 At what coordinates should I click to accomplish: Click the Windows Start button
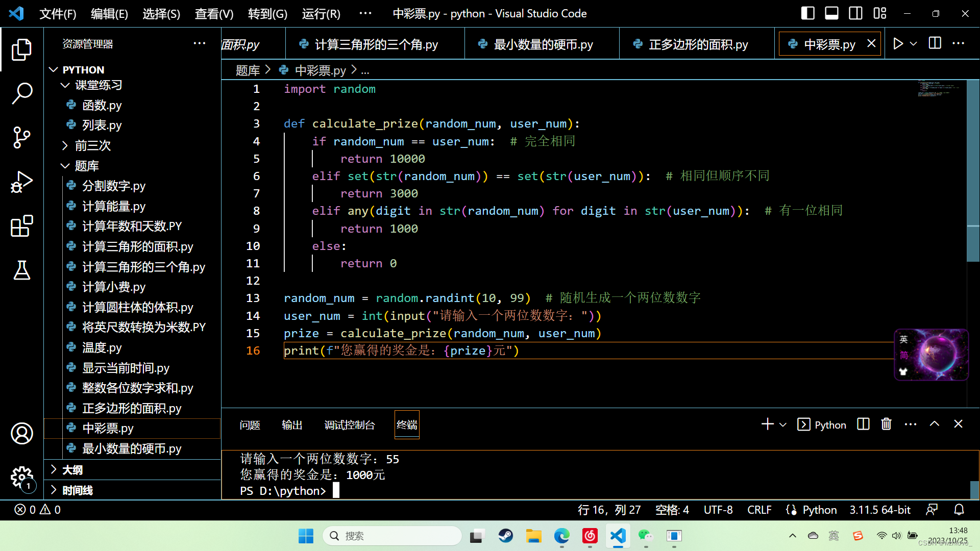pyautogui.click(x=306, y=536)
